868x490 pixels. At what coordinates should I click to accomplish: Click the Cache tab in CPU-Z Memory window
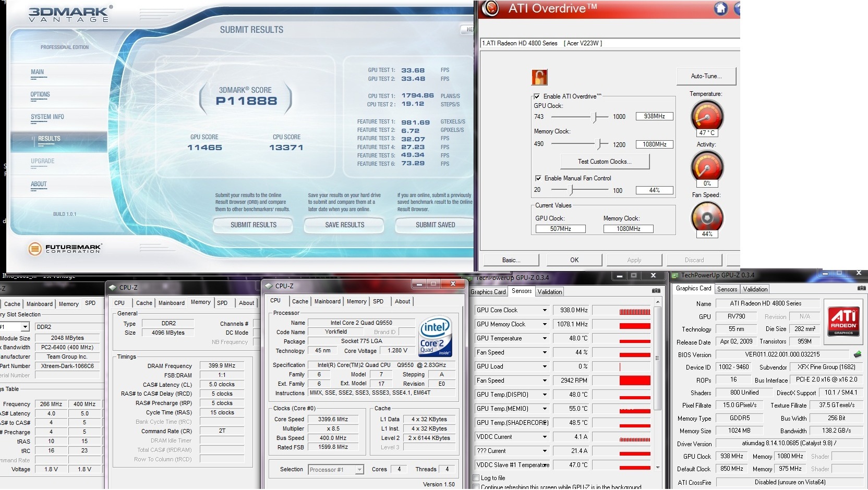(x=144, y=303)
